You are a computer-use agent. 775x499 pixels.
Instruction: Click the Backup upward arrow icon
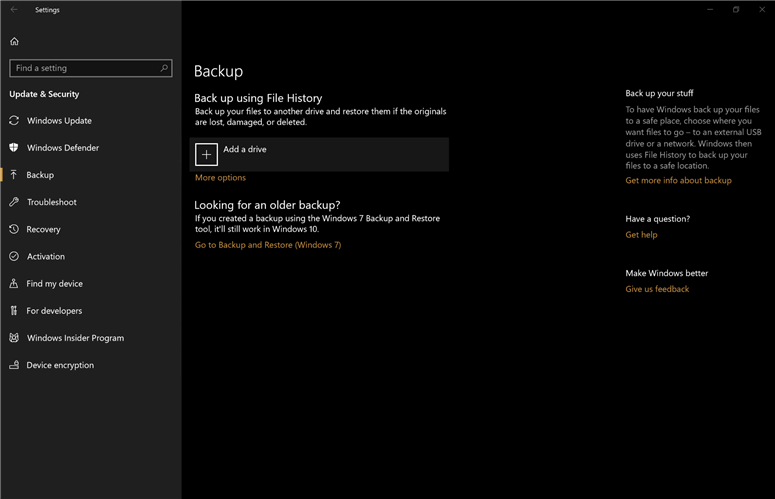pyautogui.click(x=14, y=175)
